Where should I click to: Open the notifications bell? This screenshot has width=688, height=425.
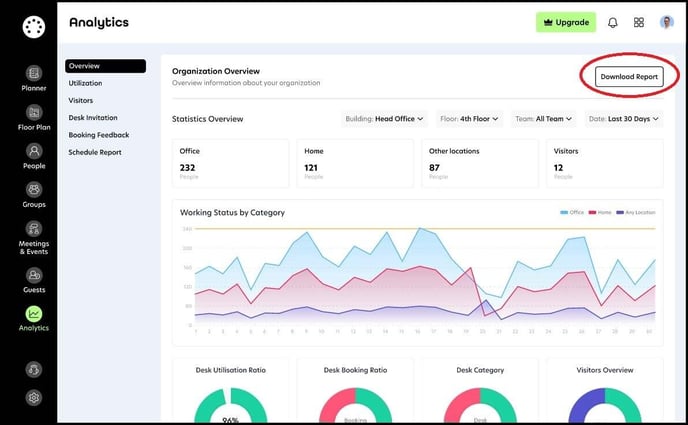pos(613,22)
